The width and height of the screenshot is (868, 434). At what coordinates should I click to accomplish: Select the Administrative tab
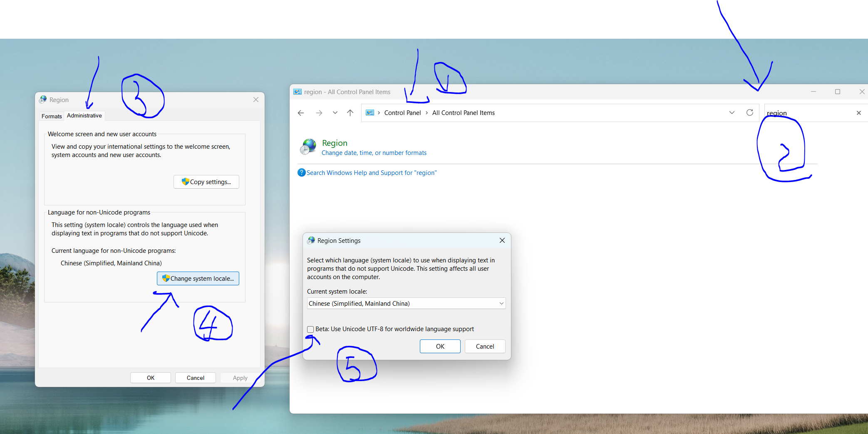click(x=84, y=115)
